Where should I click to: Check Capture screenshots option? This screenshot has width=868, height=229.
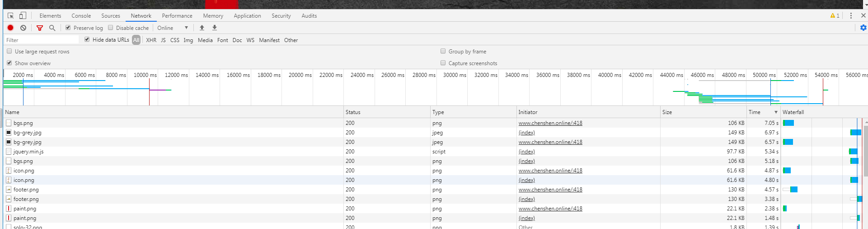[443, 63]
